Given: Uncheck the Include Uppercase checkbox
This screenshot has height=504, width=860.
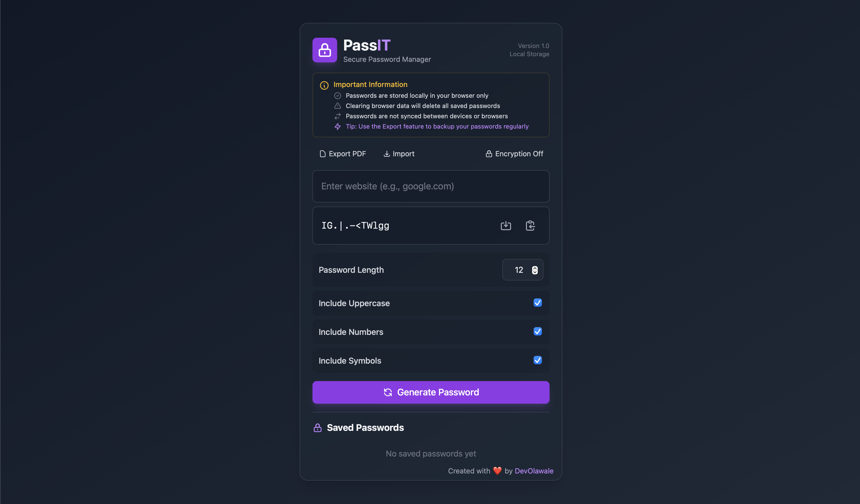Looking at the screenshot, I should tap(537, 303).
